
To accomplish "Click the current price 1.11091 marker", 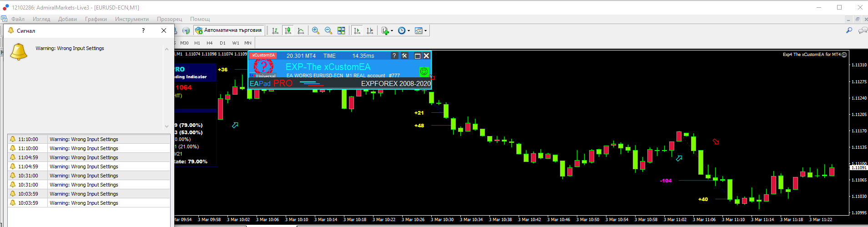I will 859,168.
